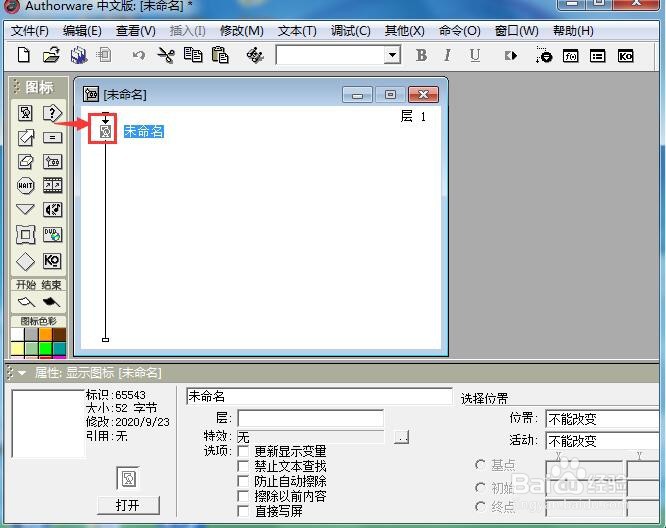Click the Import toolbar icon
The height and width of the screenshot is (528, 666).
point(104,55)
